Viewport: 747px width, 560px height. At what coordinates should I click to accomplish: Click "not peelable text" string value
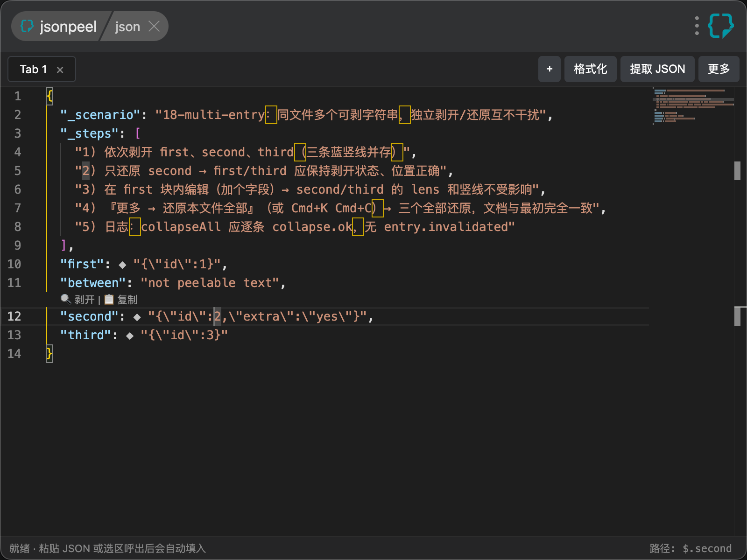pos(210,283)
